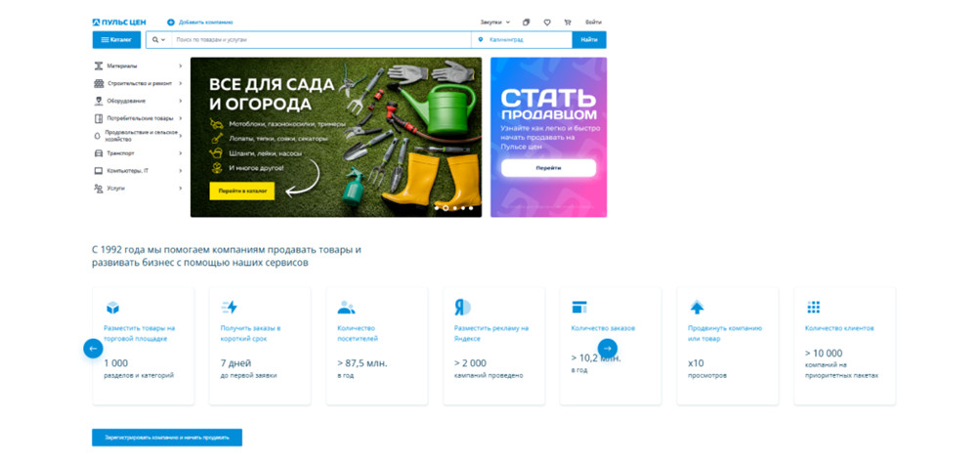The width and height of the screenshot is (980, 464).
Task: Click the Разместить товары на торговой площадке link
Action: (x=140, y=333)
